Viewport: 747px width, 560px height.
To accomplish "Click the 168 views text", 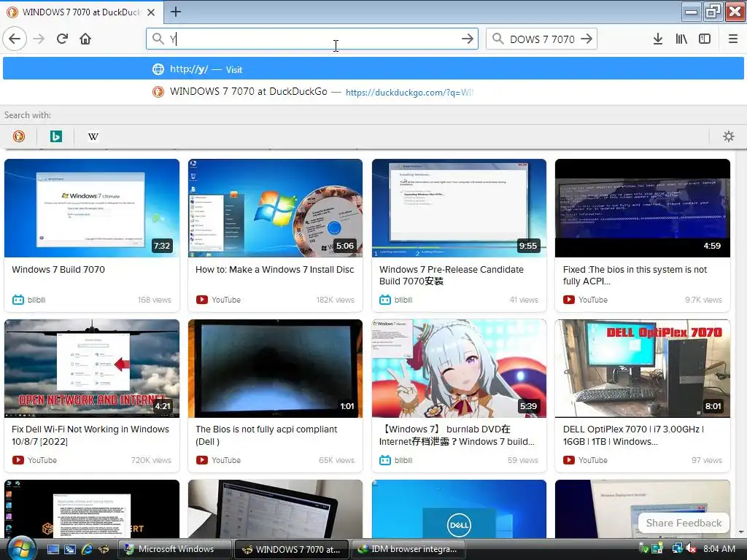I will [x=155, y=300].
